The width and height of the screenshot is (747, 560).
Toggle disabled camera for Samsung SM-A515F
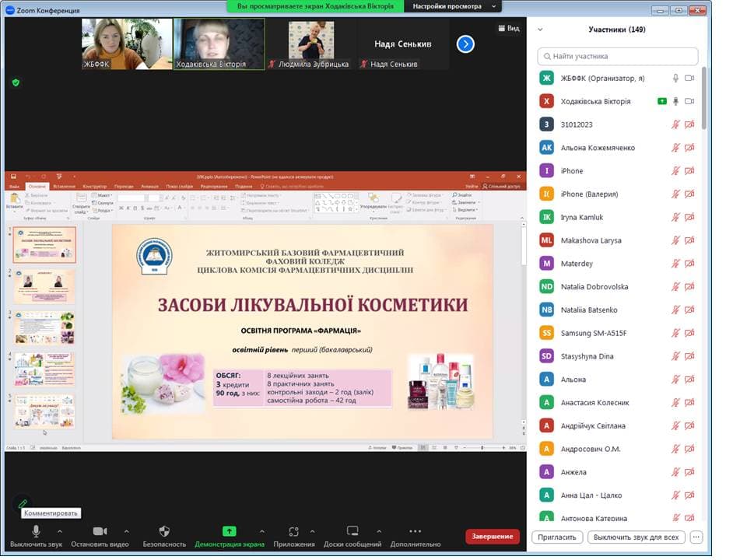pos(689,333)
